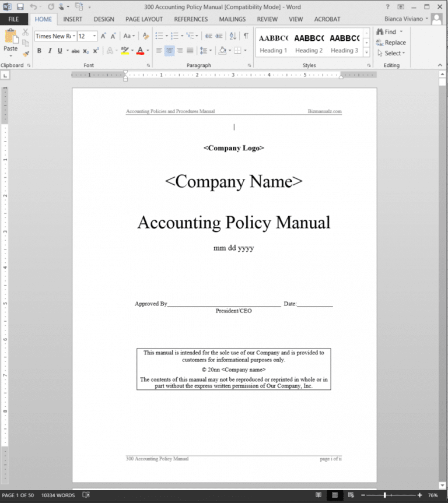Screen dimensions: 448x503
Task: Switch to the INSERT tab
Action: click(x=72, y=19)
